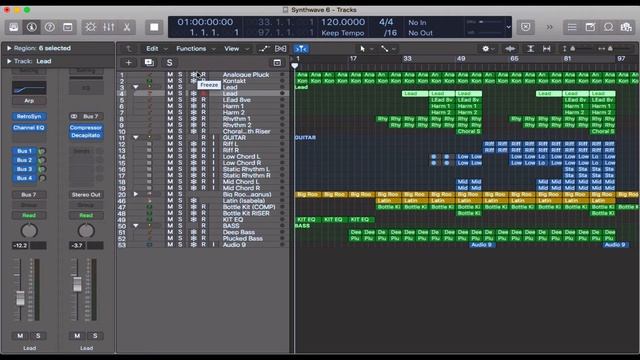Adjust the left Lead channel pan knob
Screen dimensions: 640x360
[29, 231]
